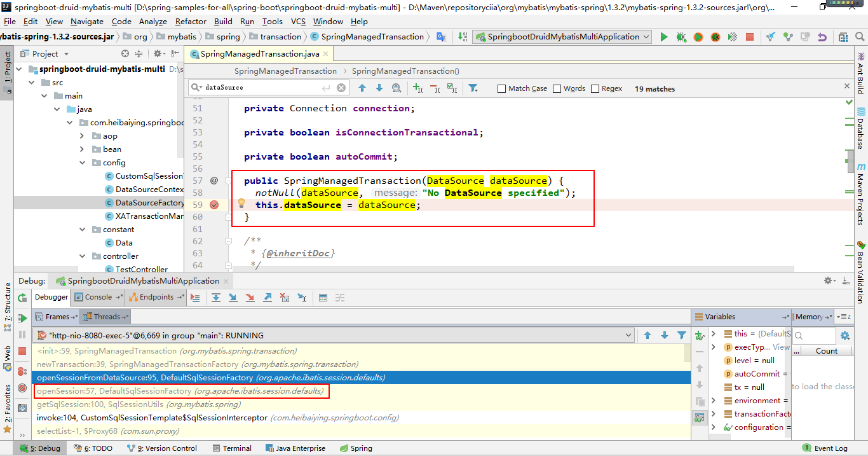The height and width of the screenshot is (456, 868).
Task: Click the Debug bug icon in main toolbar
Action: pos(681,37)
